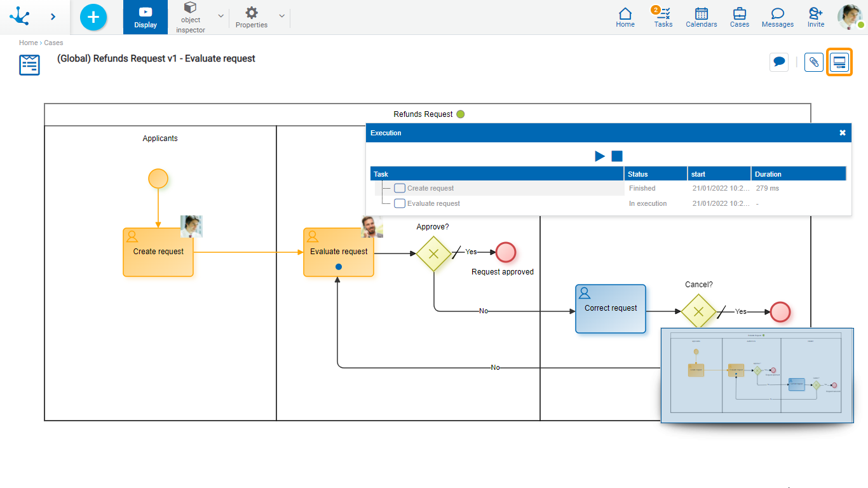Open the attachments paperclip icon
868x488 pixels.
(813, 62)
